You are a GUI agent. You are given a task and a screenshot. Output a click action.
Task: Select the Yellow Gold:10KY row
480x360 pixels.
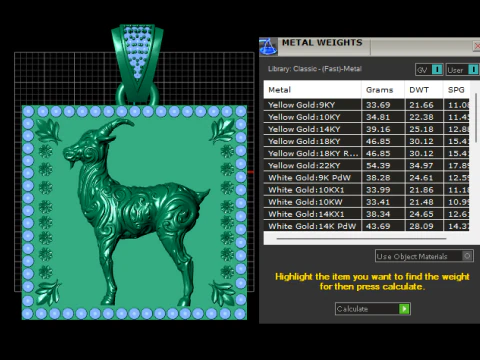pyautogui.click(x=366, y=117)
